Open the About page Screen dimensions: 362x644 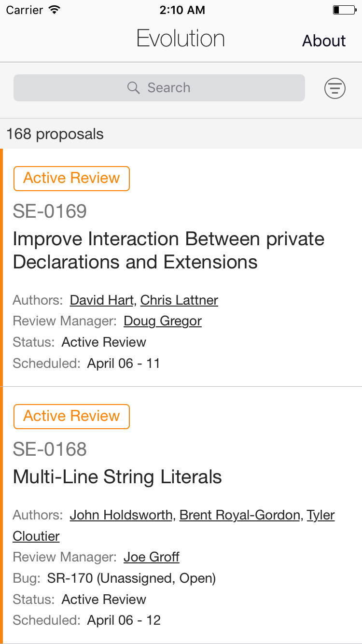324,41
